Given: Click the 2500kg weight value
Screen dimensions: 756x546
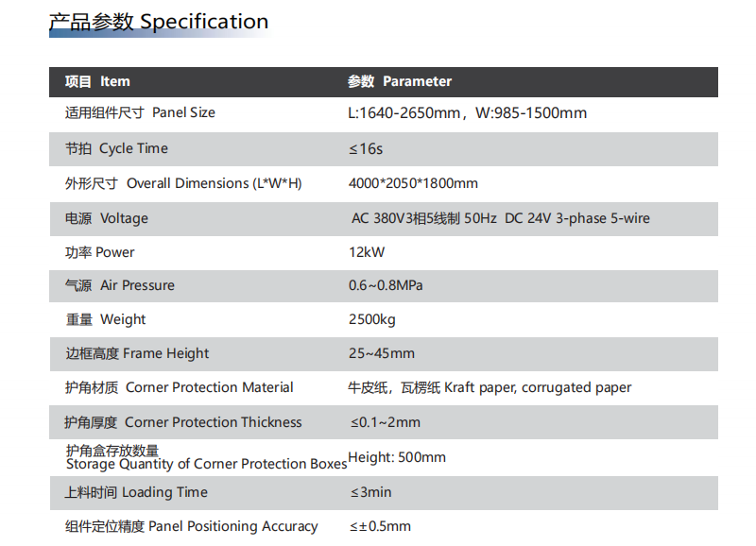Looking at the screenshot, I should click(373, 319).
